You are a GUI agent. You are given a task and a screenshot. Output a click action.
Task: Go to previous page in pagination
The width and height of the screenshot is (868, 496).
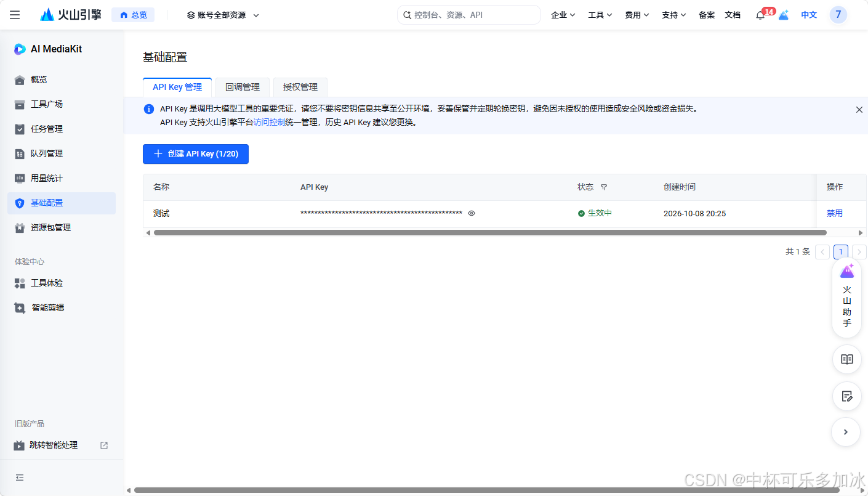(822, 252)
